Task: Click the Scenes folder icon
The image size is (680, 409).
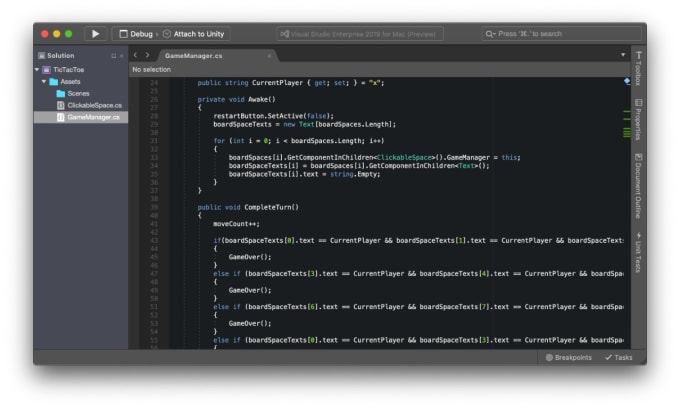Action: click(x=61, y=93)
